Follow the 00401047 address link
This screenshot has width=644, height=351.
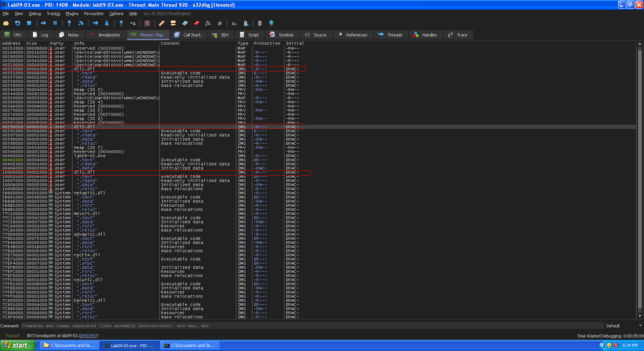pos(88,336)
